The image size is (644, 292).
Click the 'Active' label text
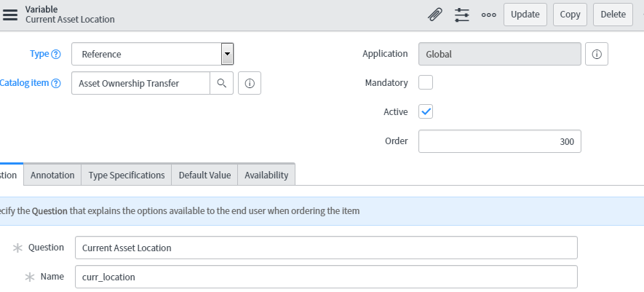[x=396, y=112]
